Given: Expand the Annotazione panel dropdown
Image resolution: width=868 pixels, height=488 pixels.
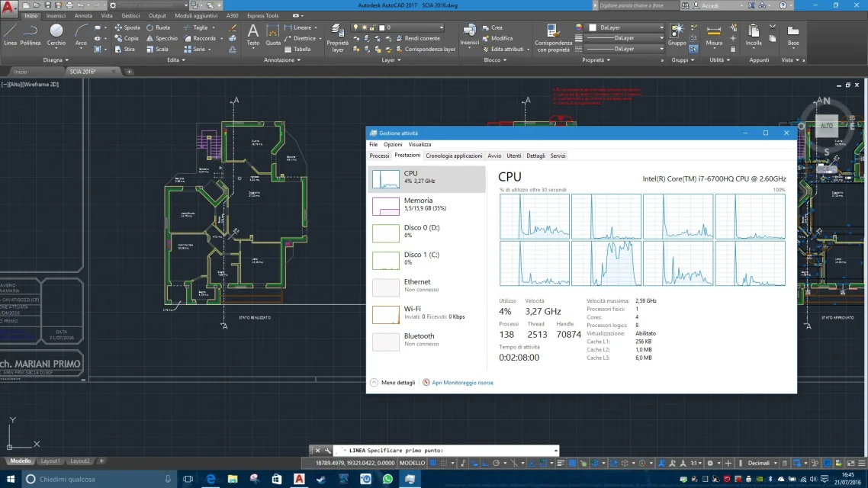Looking at the screenshot, I should [281, 59].
